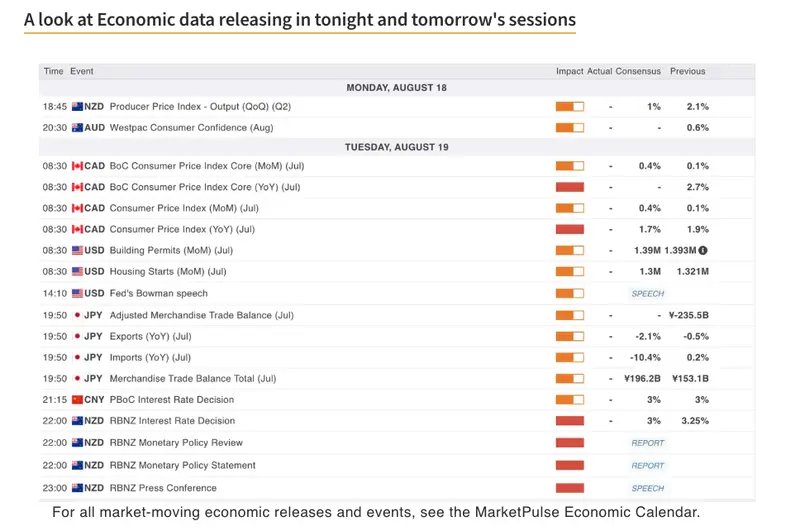The image size is (800, 531).
Task: Select the red impact bar for RBNZ Interest Rate Decision
Action: click(569, 421)
